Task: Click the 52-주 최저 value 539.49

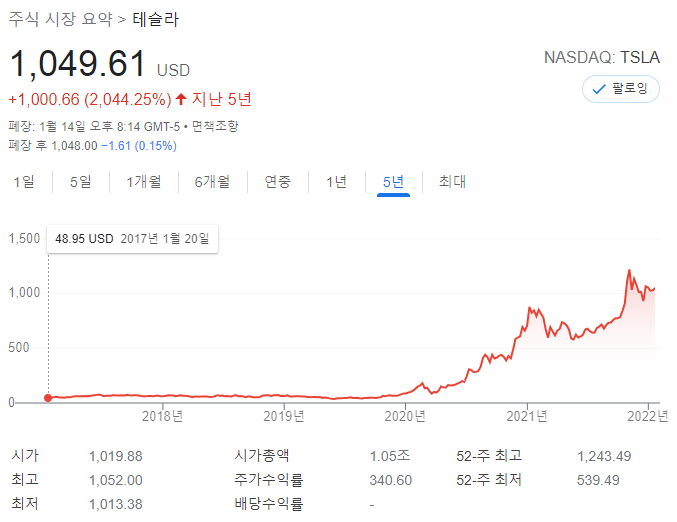Action: pyautogui.click(x=598, y=480)
